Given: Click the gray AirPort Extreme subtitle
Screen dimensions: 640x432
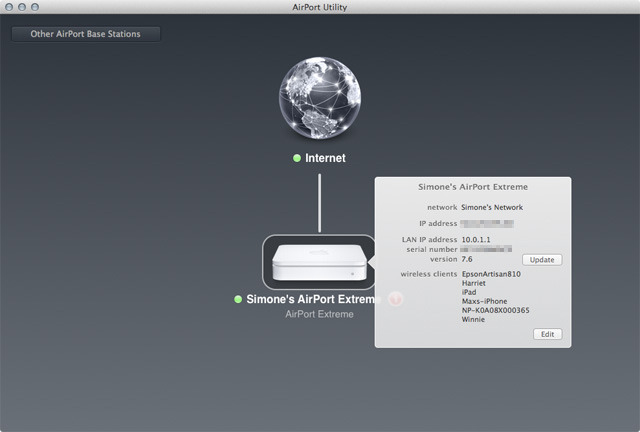Looking at the screenshot, I should (x=319, y=314).
